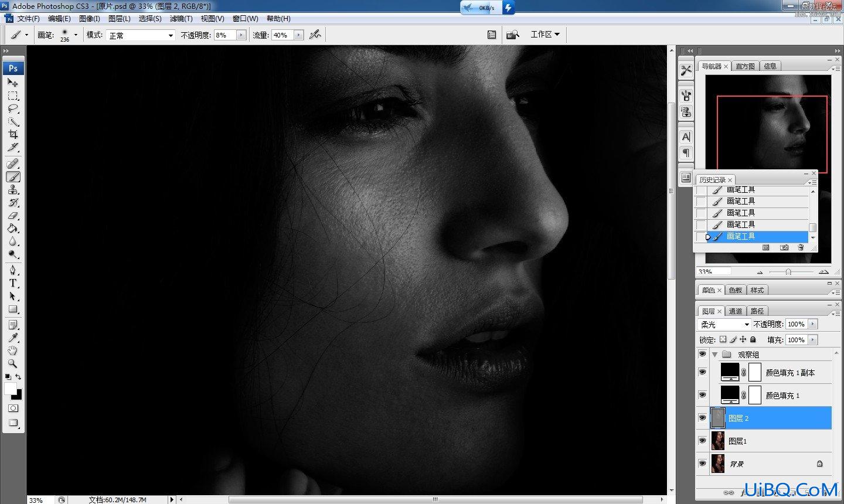The height and width of the screenshot is (504, 844).
Task: Open layer opacity slider arrow
Action: [x=812, y=324]
